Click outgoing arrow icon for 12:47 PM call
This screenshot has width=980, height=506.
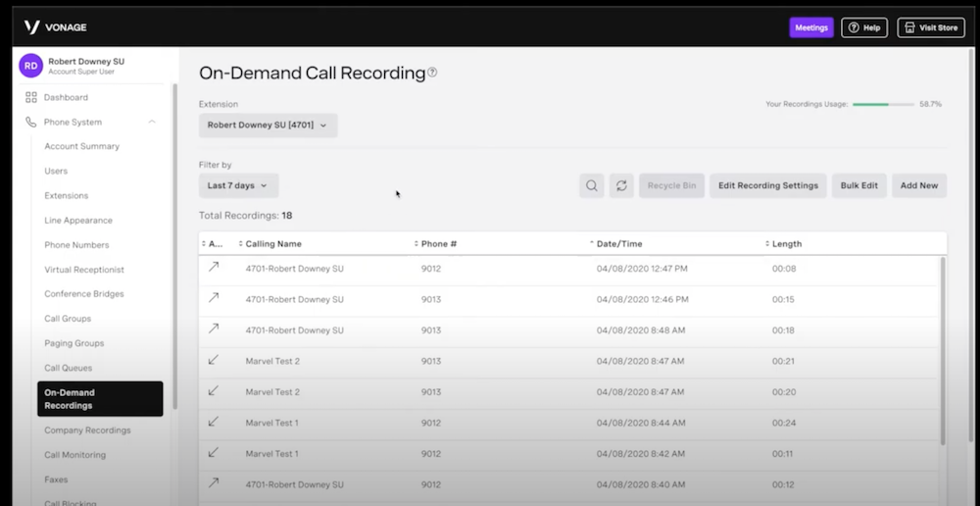coord(213,267)
